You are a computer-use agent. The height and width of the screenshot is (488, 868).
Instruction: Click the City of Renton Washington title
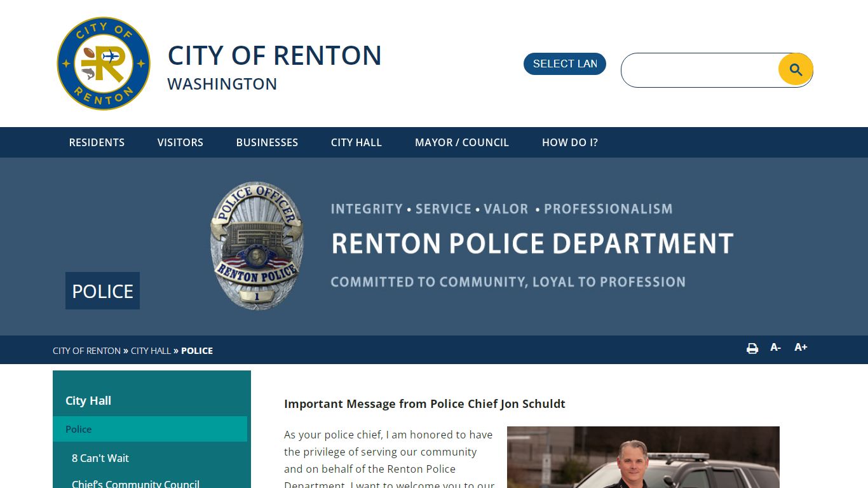[275, 67]
